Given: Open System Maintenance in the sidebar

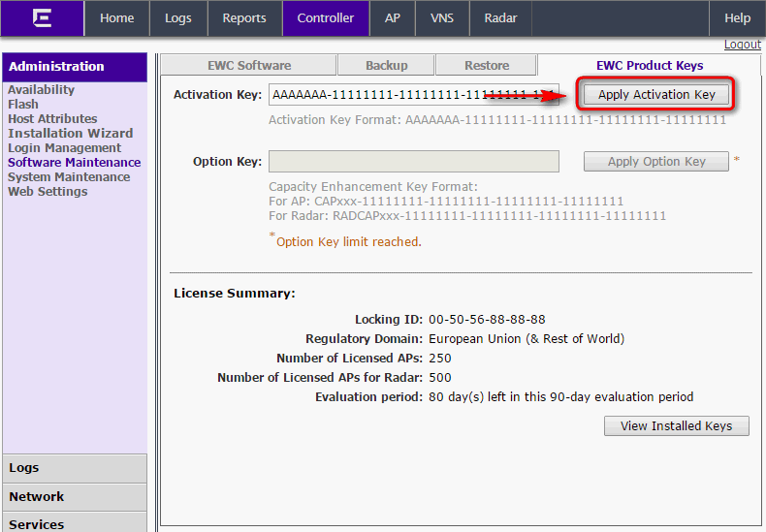Looking at the screenshot, I should [69, 177].
